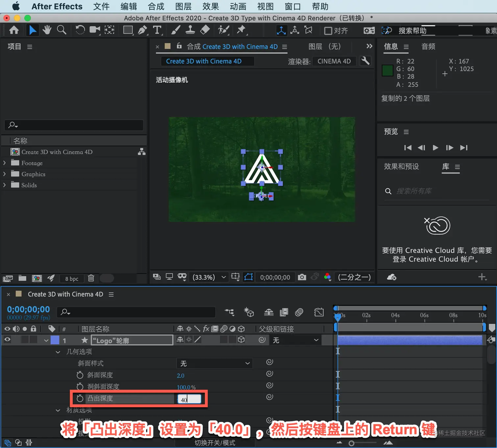Select the Brush tool
Image resolution: width=497 pixels, height=448 pixels.
point(175,30)
